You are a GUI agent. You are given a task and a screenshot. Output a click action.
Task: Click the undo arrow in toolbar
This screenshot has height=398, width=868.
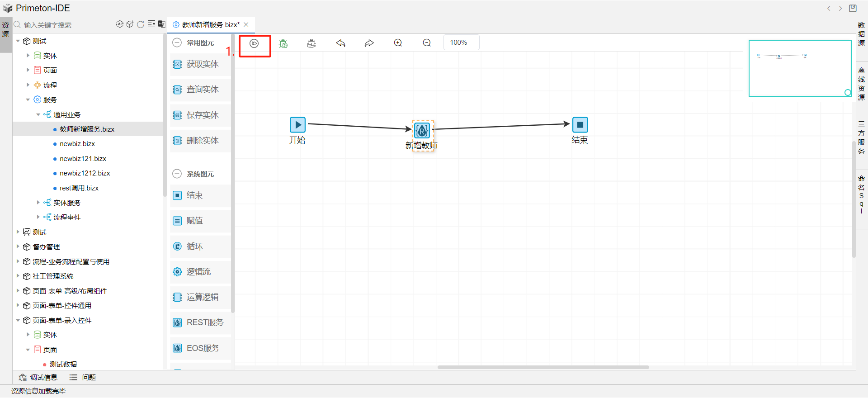click(x=340, y=43)
